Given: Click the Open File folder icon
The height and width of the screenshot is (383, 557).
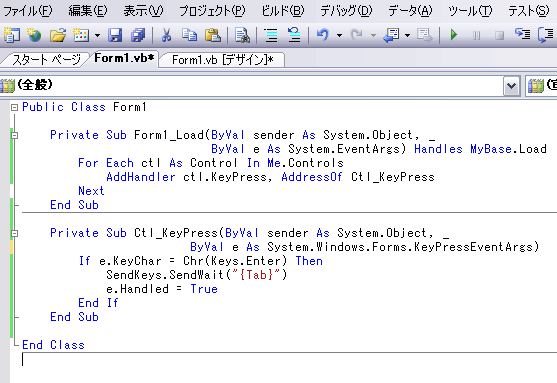Looking at the screenshot, I should tap(58, 35).
